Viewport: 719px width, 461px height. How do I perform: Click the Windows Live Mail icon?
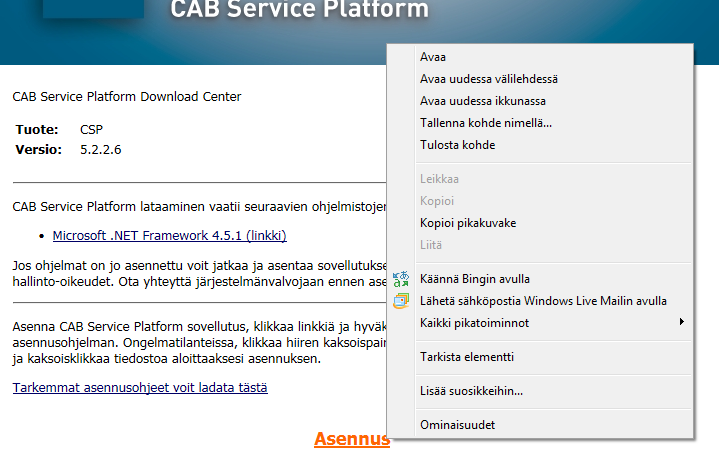tap(401, 301)
